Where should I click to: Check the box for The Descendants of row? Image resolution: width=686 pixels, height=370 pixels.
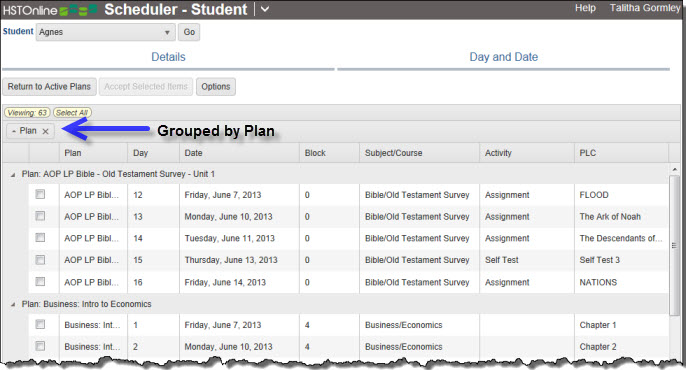[40, 237]
